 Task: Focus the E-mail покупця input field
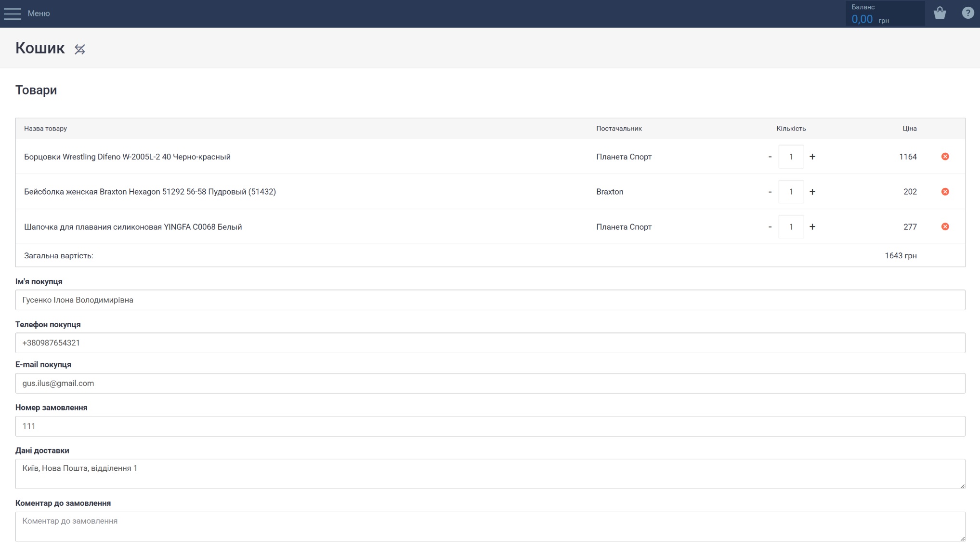490,384
